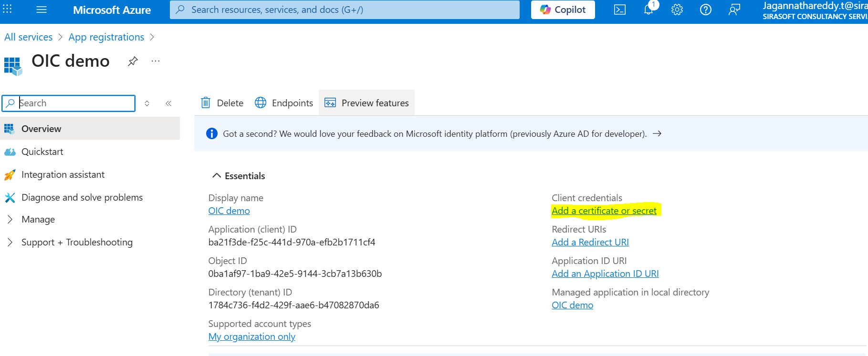Navigate to App registrations breadcrumb

coord(106,37)
